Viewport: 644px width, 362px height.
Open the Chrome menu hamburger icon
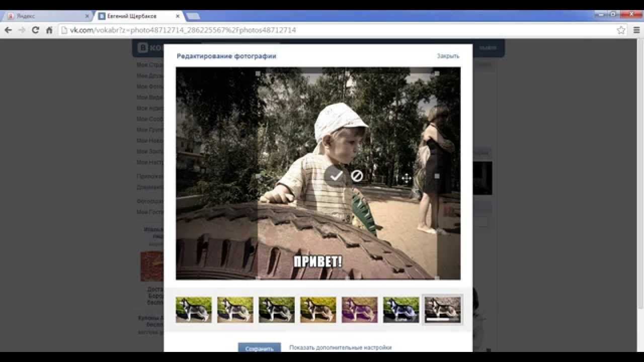click(x=636, y=30)
